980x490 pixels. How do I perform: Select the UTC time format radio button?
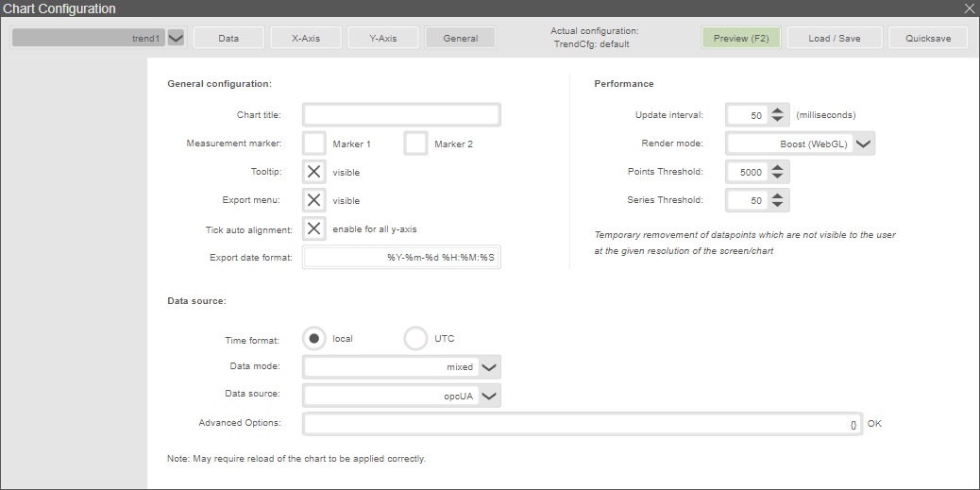point(416,338)
